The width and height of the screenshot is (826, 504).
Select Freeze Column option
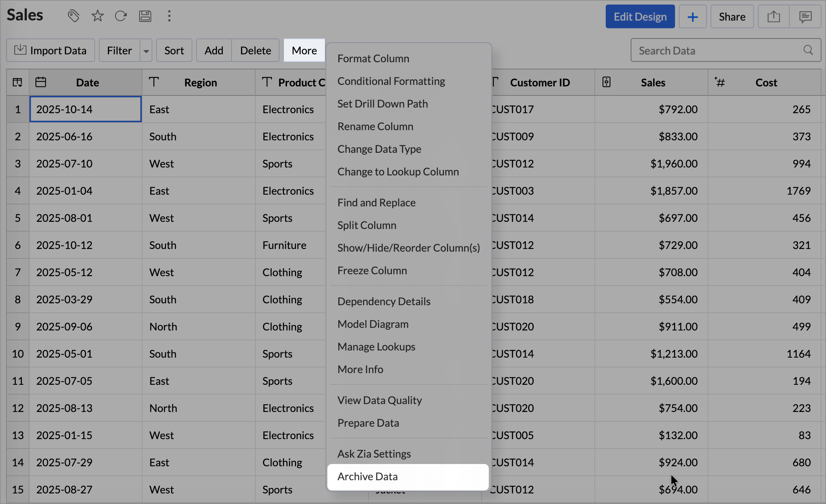pyautogui.click(x=372, y=270)
